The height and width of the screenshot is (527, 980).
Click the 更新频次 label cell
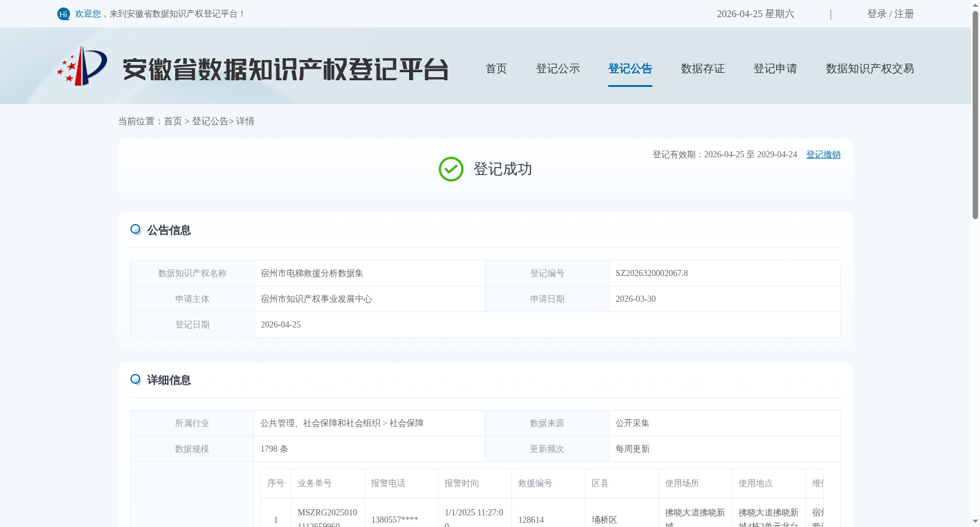pos(547,449)
